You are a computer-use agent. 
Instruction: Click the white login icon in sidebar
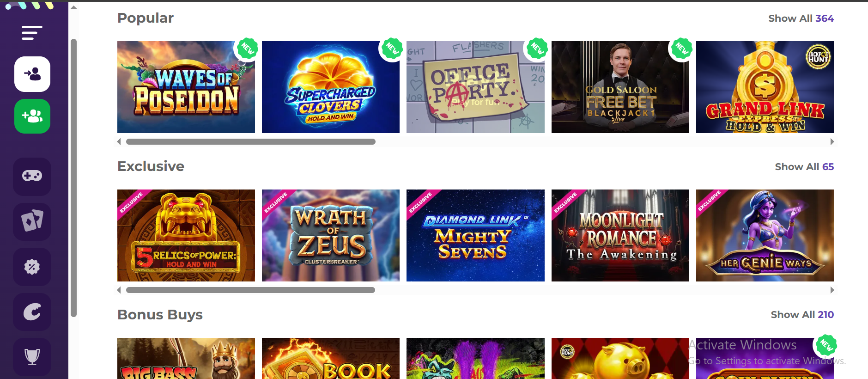(x=32, y=74)
